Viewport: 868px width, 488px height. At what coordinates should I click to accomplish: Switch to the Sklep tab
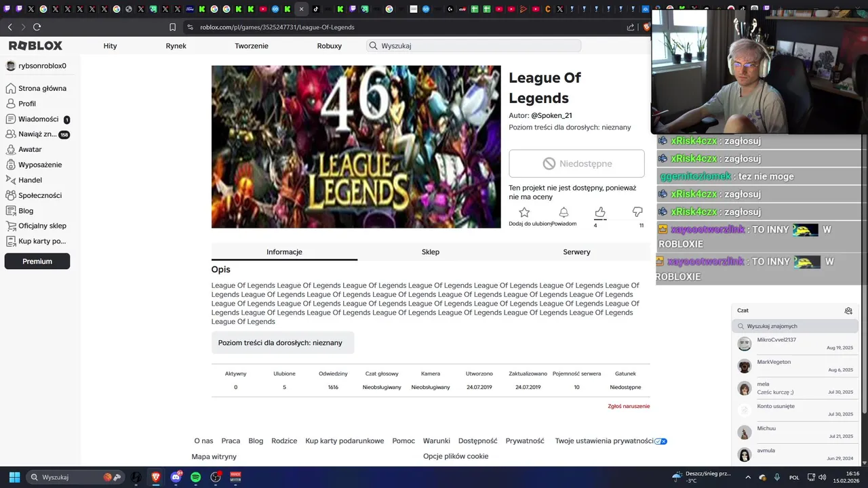[431, 251]
